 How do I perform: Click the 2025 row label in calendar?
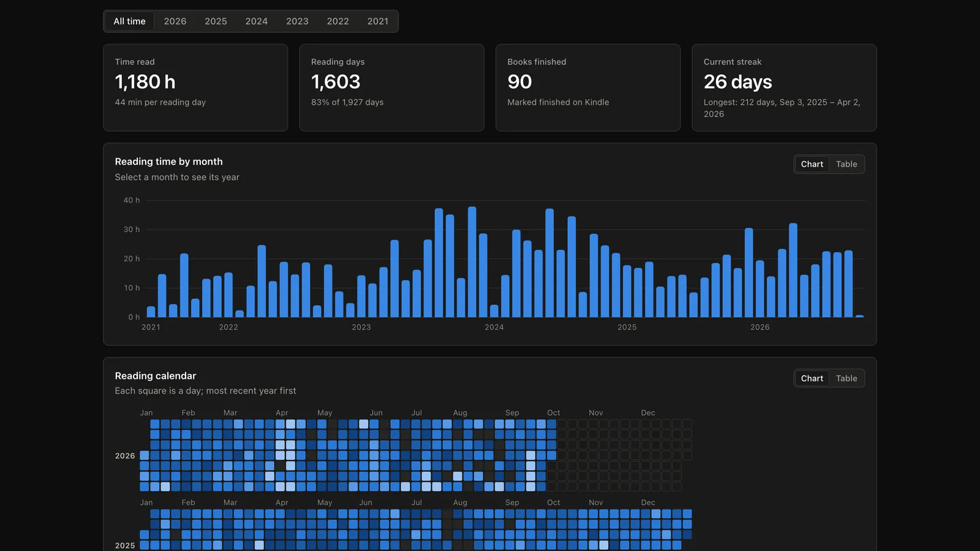click(125, 545)
